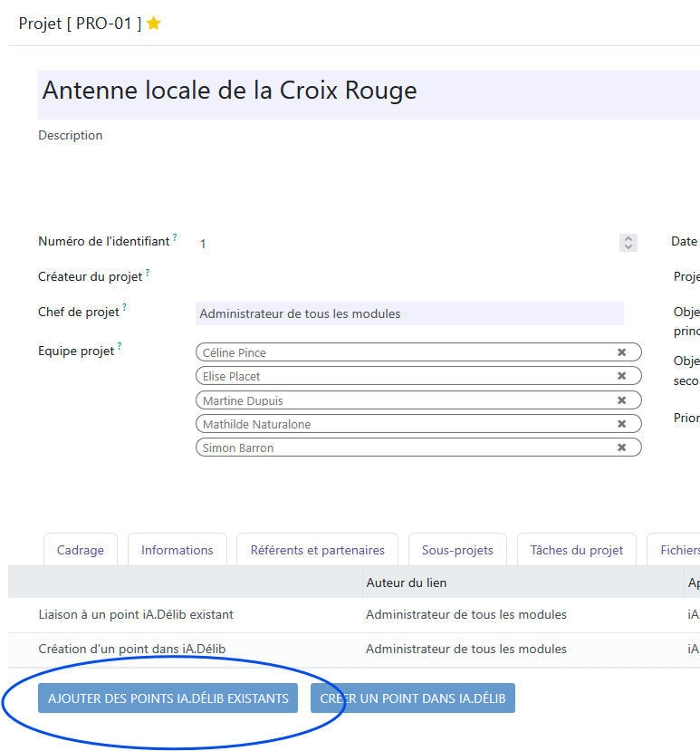Click the Mathilde Naturalone team member tag
The height and width of the screenshot is (751, 700).
(x=418, y=424)
